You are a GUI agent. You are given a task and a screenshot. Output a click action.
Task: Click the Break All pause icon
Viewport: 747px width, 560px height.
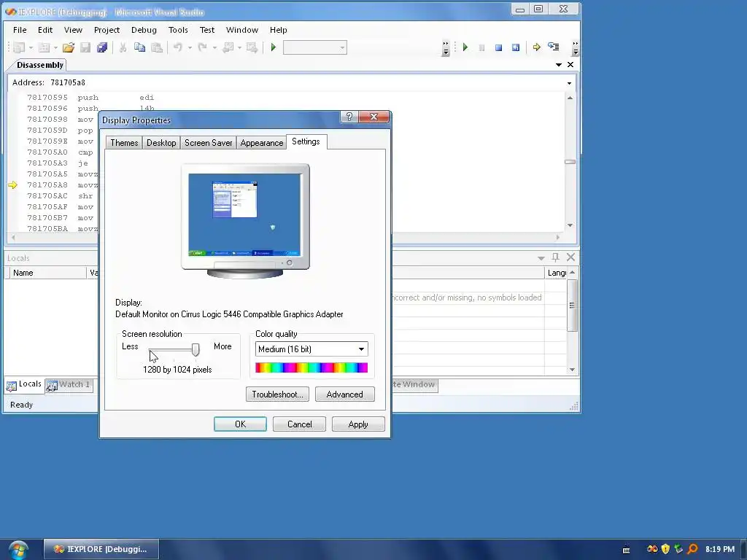(481, 47)
